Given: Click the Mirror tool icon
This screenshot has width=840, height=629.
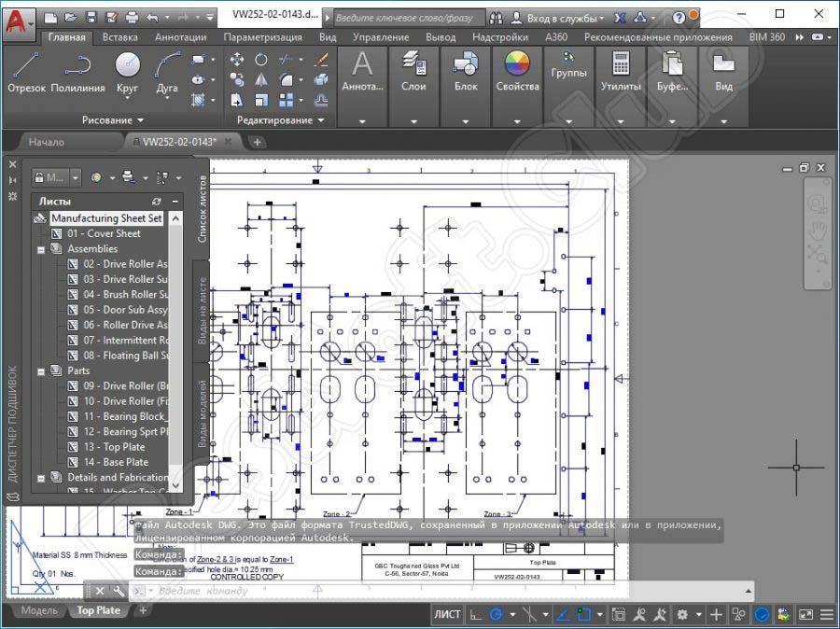Looking at the screenshot, I should point(261,79).
